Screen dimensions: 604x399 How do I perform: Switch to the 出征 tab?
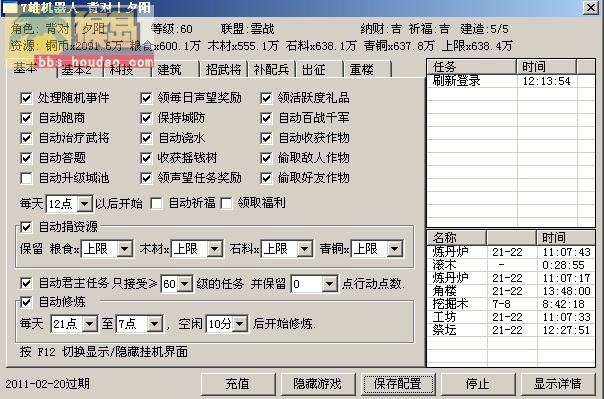point(319,70)
